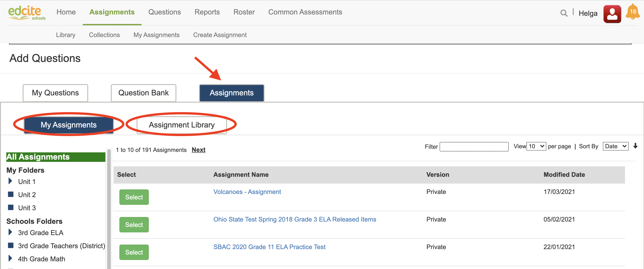Image resolution: width=644 pixels, height=269 pixels.
Task: Switch to the Question Bank tab
Action: [143, 93]
